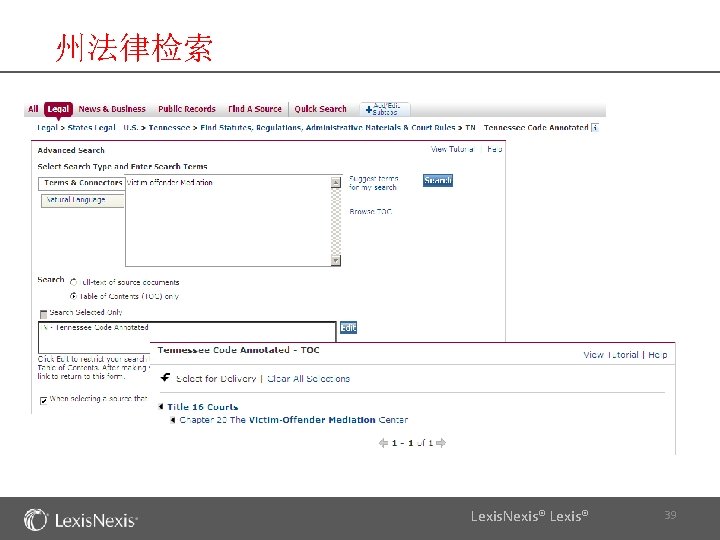Screen dimensions: 720x540
Task: Go to Find A Source tab
Action: click(x=255, y=109)
